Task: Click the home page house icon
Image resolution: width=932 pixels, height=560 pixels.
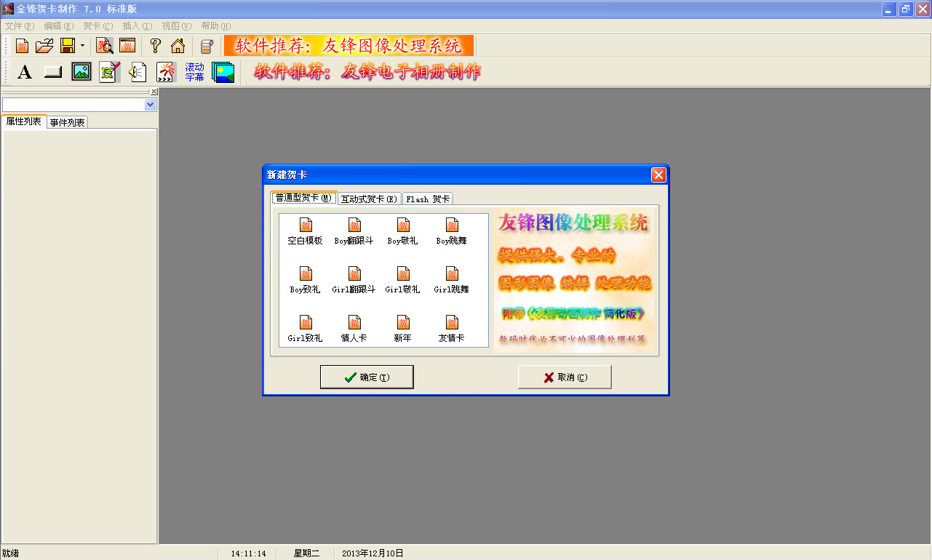Action: pyautogui.click(x=178, y=46)
